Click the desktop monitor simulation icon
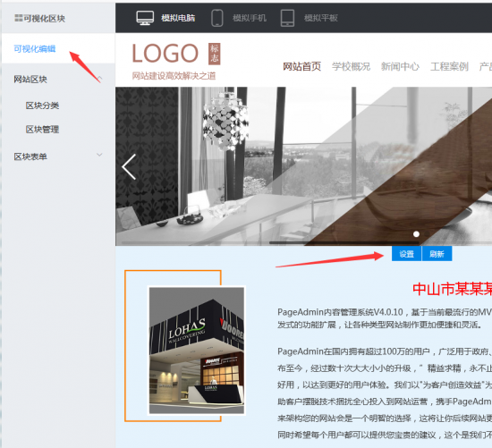Image resolution: width=492 pixels, height=448 pixels. 145,18
